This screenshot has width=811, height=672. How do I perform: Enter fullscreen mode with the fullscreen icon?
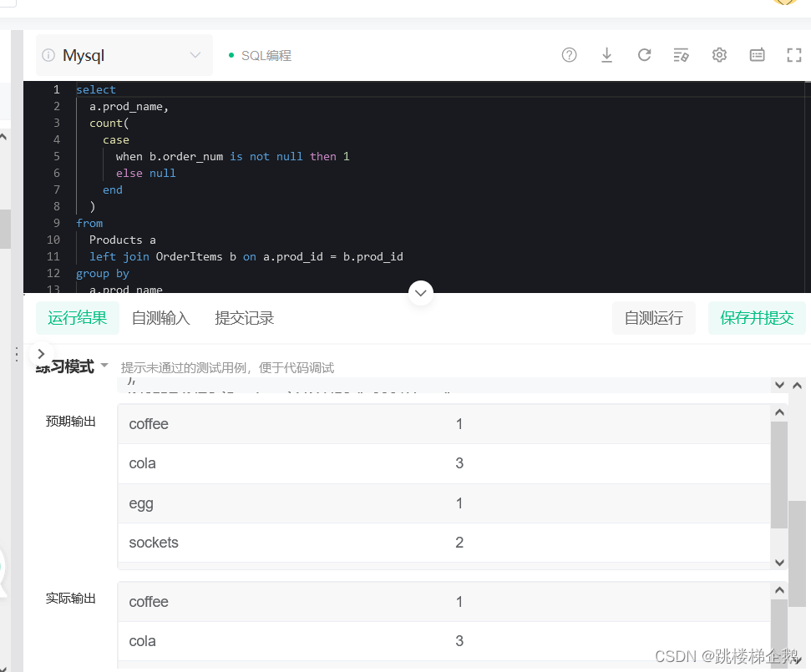point(794,55)
